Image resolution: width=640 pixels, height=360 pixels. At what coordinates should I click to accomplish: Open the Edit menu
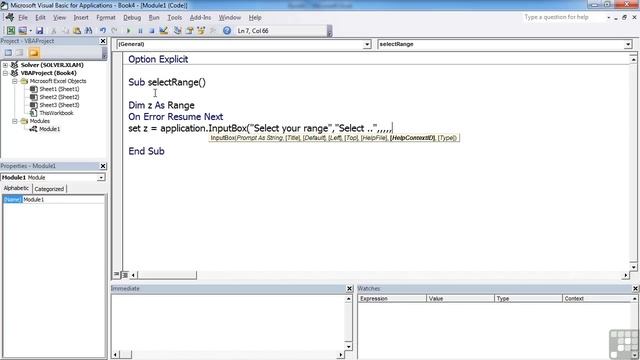click(x=40, y=18)
